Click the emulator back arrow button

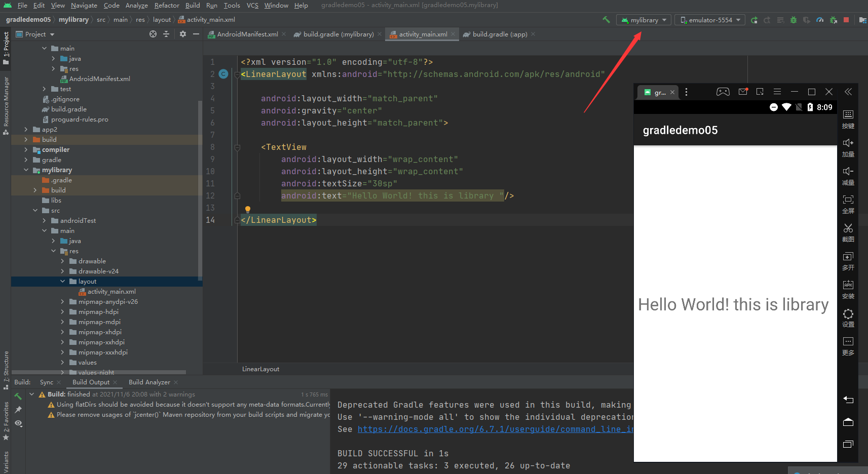pos(848,400)
